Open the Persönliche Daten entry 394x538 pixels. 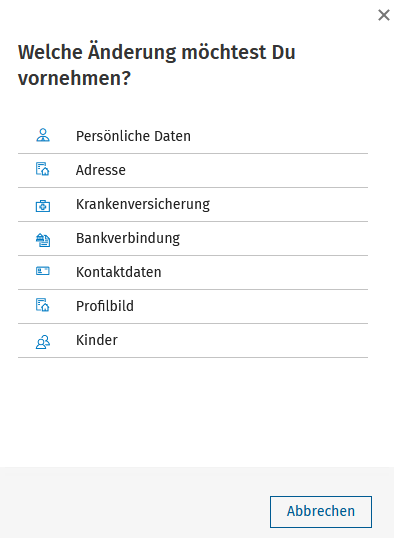click(x=193, y=137)
